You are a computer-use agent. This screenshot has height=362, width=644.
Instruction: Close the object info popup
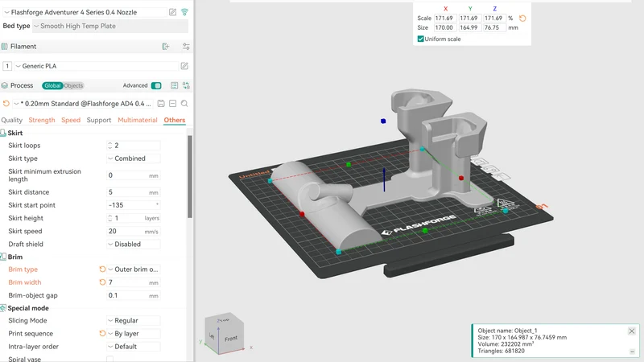[x=632, y=331]
